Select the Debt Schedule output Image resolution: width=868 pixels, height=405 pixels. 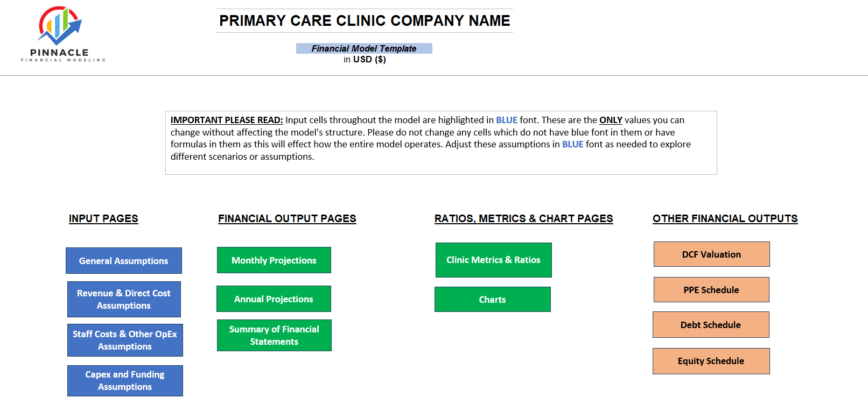coord(711,324)
